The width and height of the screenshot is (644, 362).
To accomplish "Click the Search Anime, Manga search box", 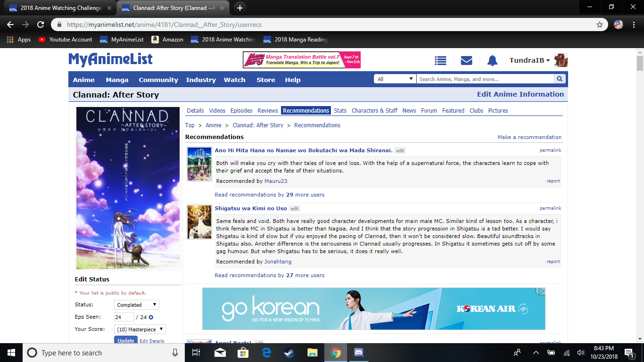I will click(486, 79).
